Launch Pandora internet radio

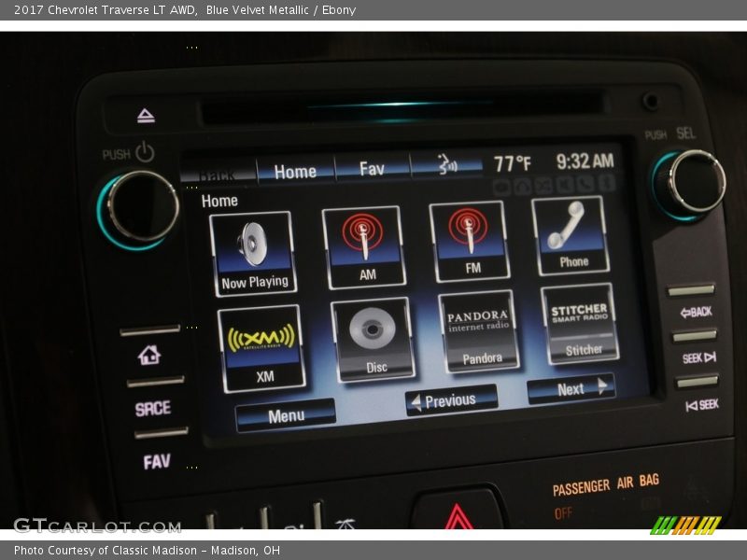pos(479,330)
